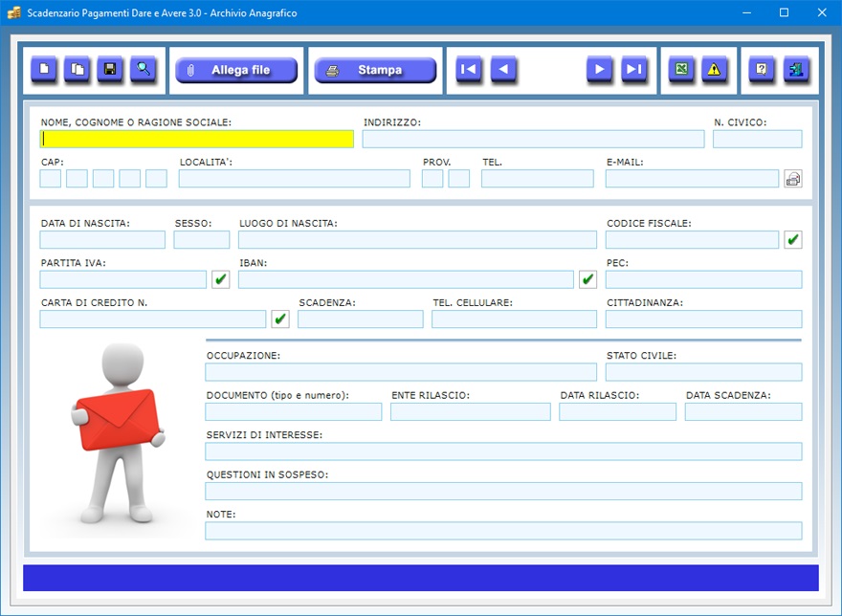Click the Occupazione field
The height and width of the screenshot is (616, 842).
coord(401,372)
